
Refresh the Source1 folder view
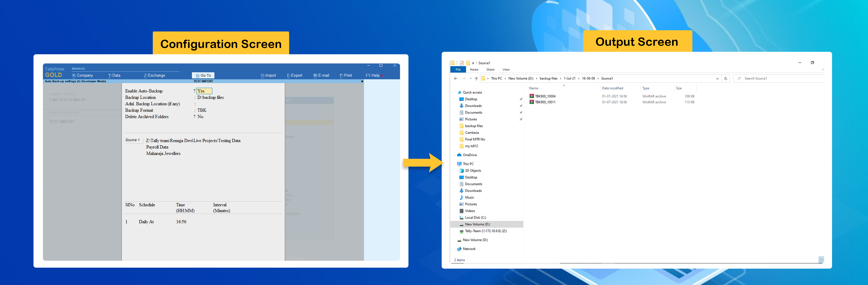[725, 79]
